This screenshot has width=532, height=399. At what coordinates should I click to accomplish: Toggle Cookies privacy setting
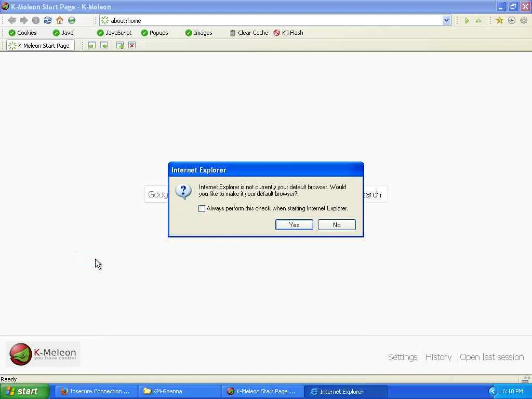pyautogui.click(x=22, y=33)
